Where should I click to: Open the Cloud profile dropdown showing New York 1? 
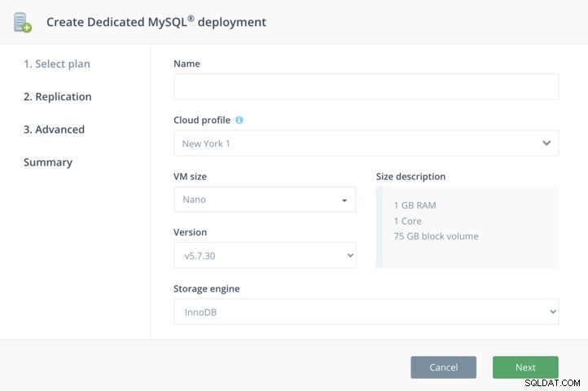[x=366, y=143]
